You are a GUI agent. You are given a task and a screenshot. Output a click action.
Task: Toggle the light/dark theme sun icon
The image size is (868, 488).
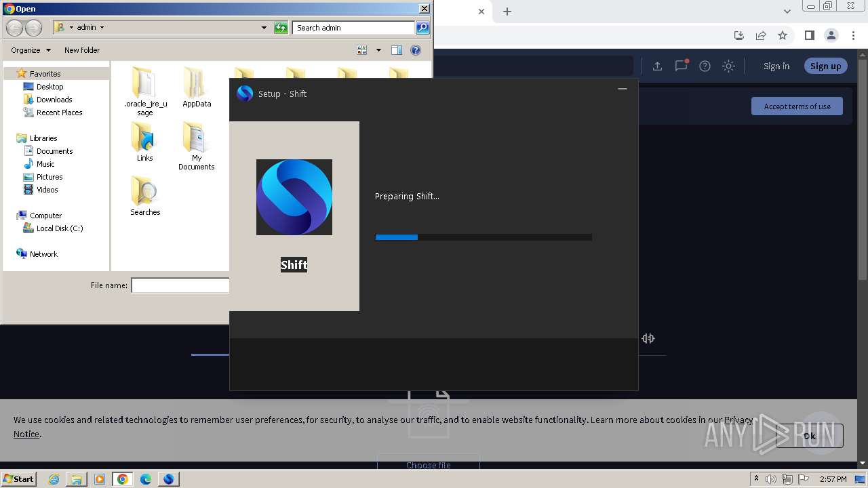point(728,66)
